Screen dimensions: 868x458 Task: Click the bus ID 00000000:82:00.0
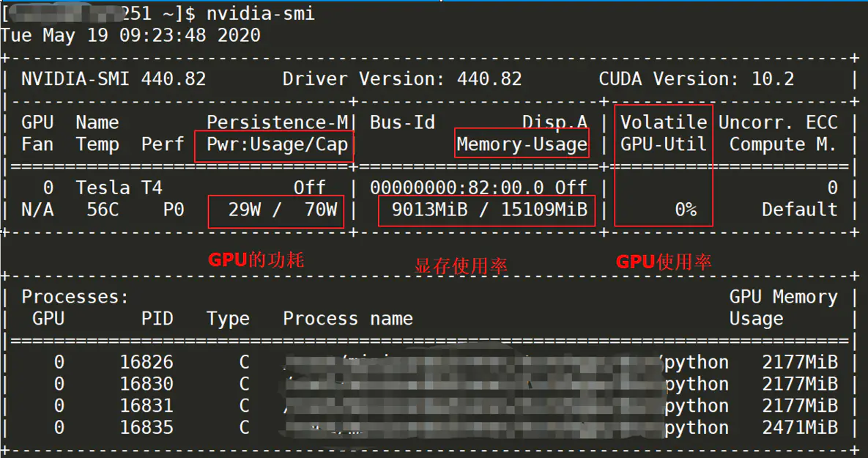coord(456,188)
